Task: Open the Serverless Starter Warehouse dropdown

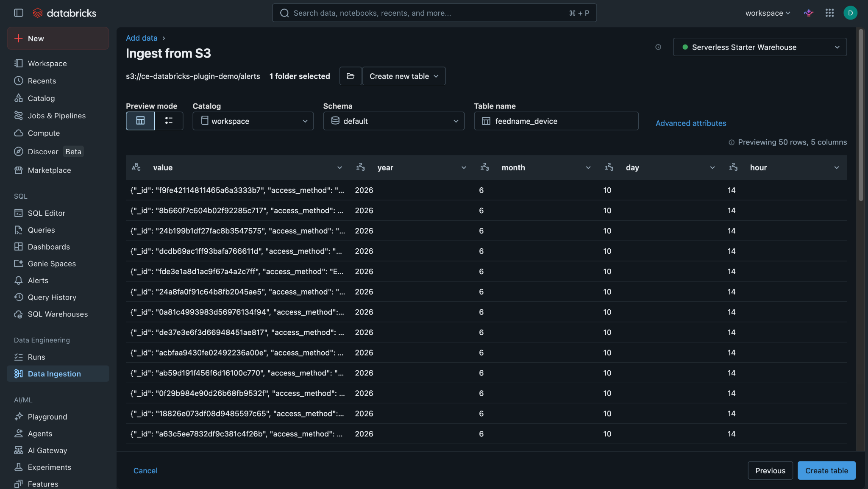Action: tap(760, 47)
